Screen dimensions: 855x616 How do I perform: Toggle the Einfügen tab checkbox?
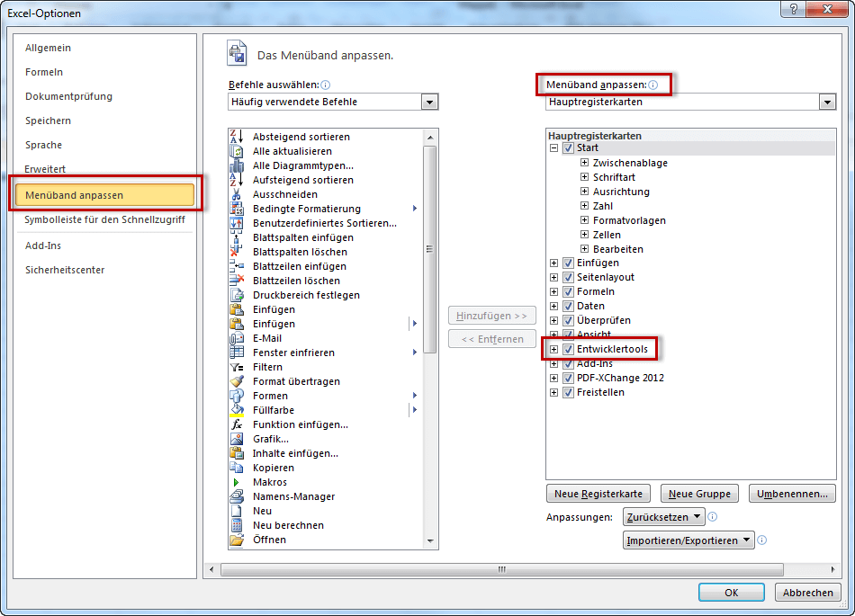pyautogui.click(x=568, y=263)
